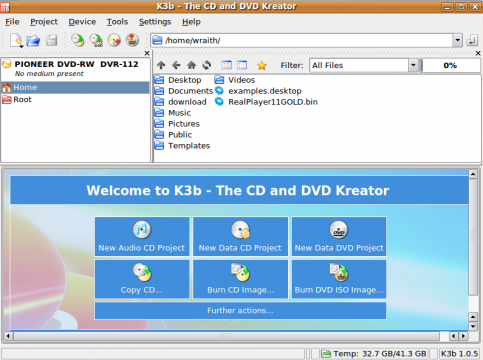Click the K3b application icon in title bar
The width and height of the screenshot is (483, 360).
click(5, 6)
